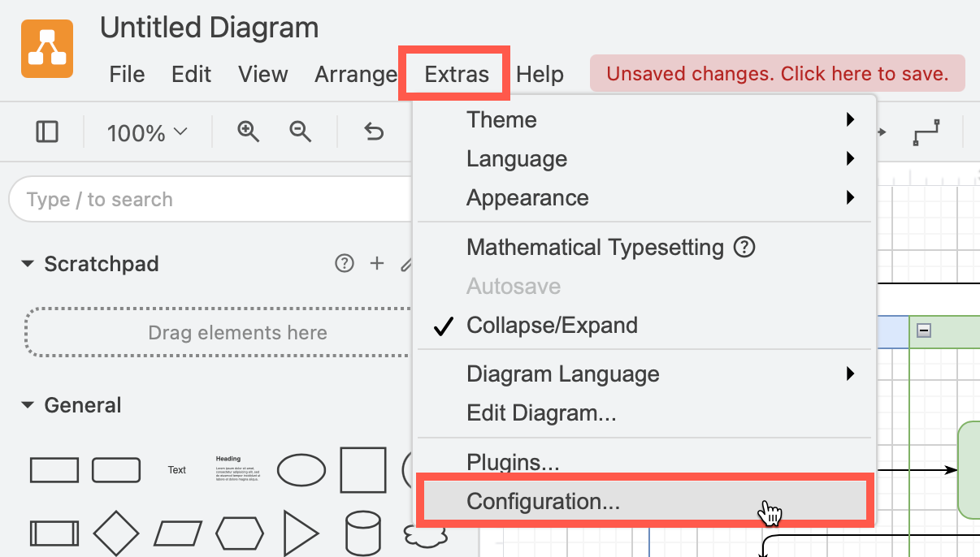Image resolution: width=980 pixels, height=557 pixels.
Task: Open the View menu
Action: [263, 75]
